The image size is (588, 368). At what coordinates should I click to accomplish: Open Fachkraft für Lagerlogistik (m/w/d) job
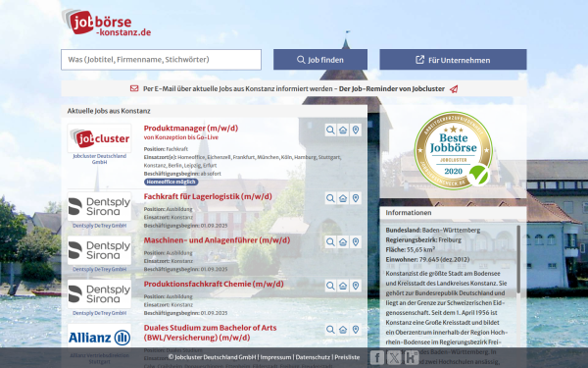coord(208,196)
